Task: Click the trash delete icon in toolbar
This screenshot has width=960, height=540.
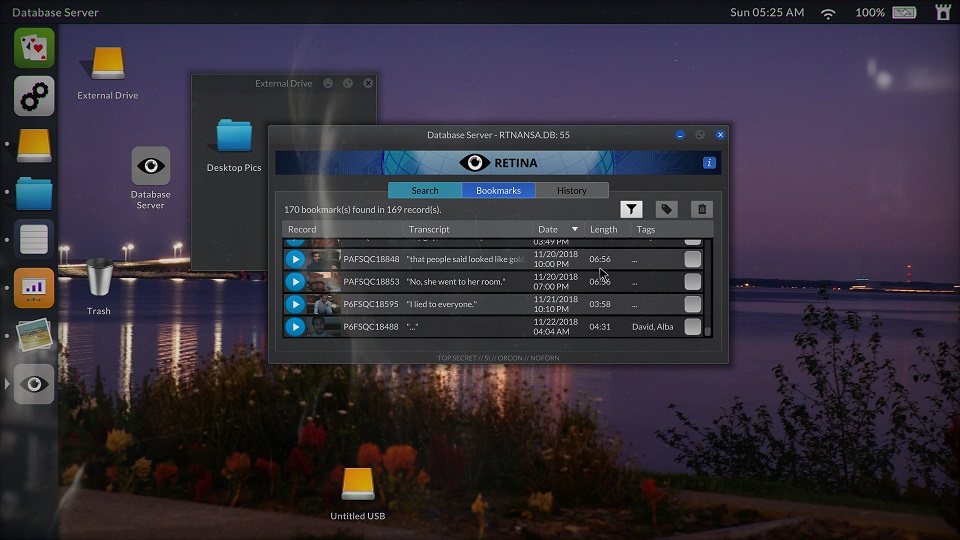Action: pos(702,209)
